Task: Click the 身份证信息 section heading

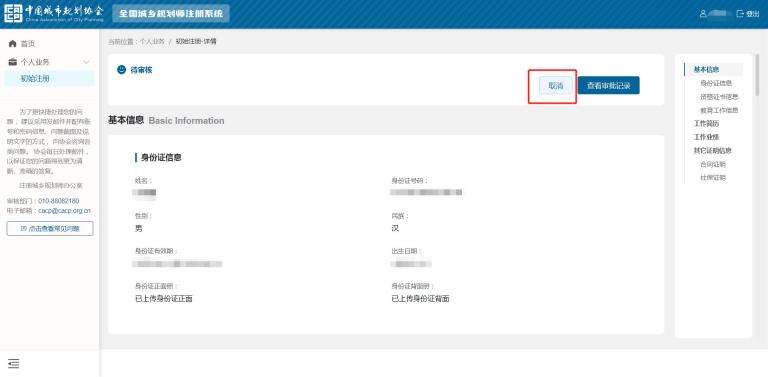Action: click(161, 158)
